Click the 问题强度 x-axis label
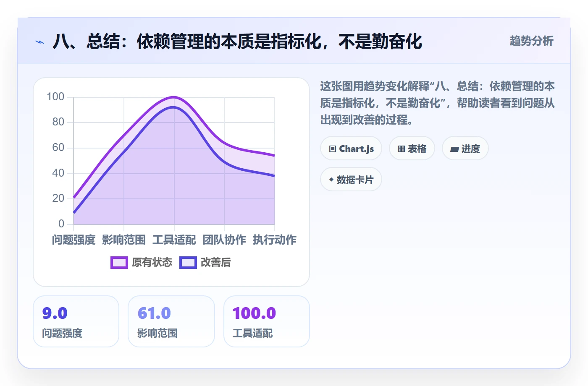 pyautogui.click(x=74, y=240)
